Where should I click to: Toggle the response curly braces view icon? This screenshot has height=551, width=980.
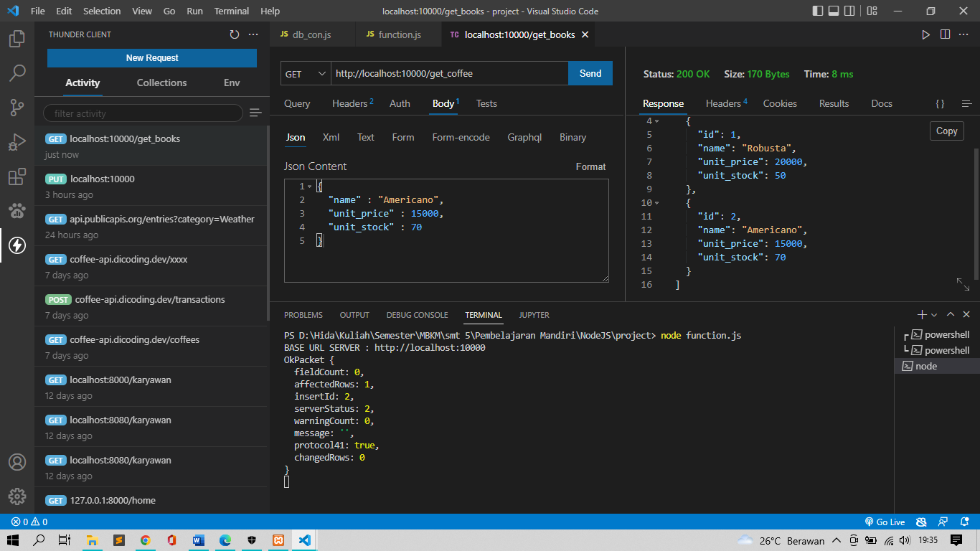pyautogui.click(x=940, y=104)
